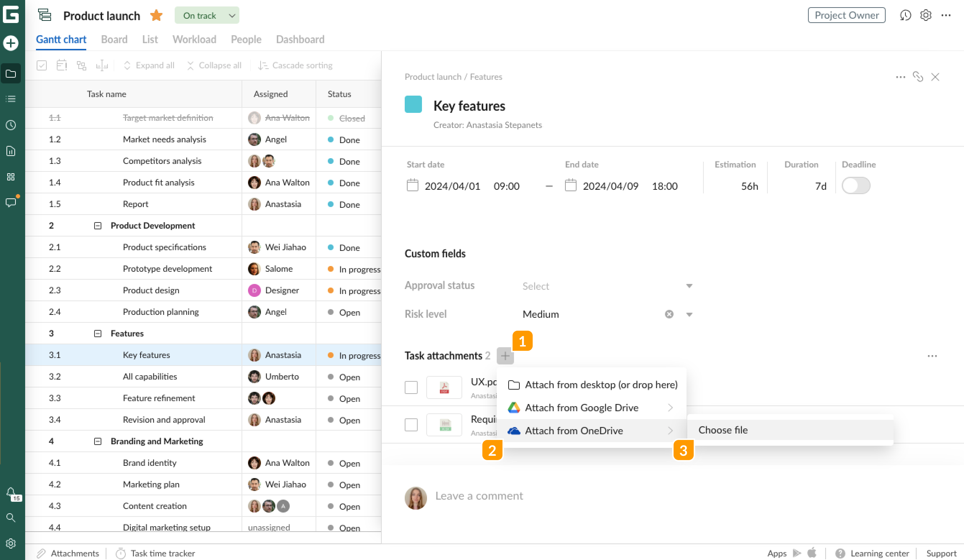Clear the Medium risk level value
The width and height of the screenshot is (964, 560).
668,314
